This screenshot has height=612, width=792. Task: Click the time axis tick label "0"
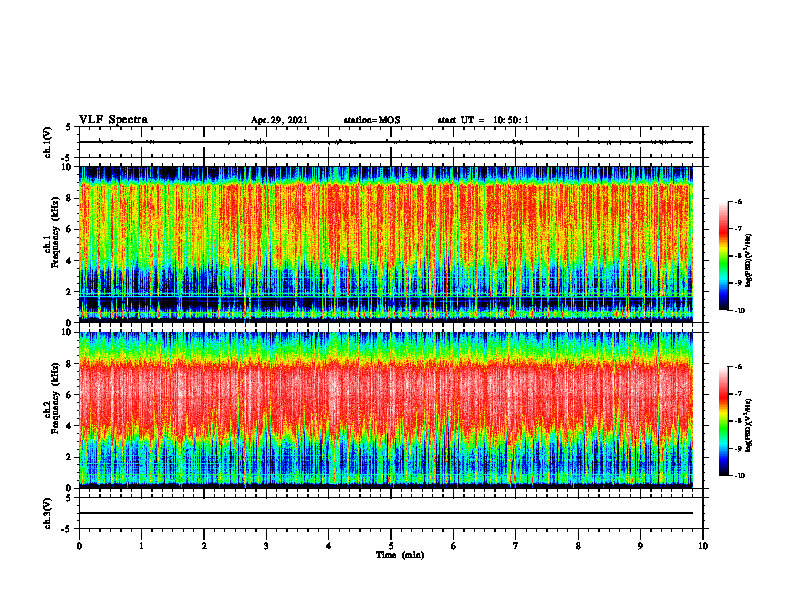click(79, 546)
